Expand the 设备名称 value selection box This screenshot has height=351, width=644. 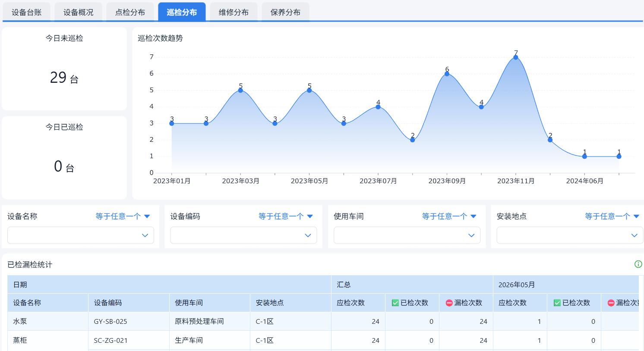click(x=81, y=235)
